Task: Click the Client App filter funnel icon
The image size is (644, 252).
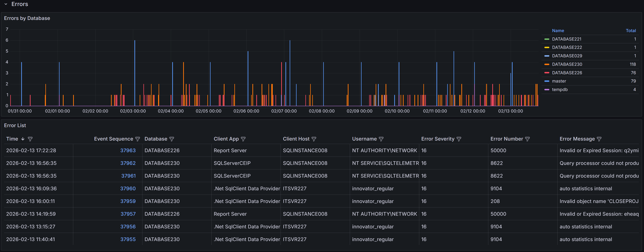Action: click(x=243, y=139)
